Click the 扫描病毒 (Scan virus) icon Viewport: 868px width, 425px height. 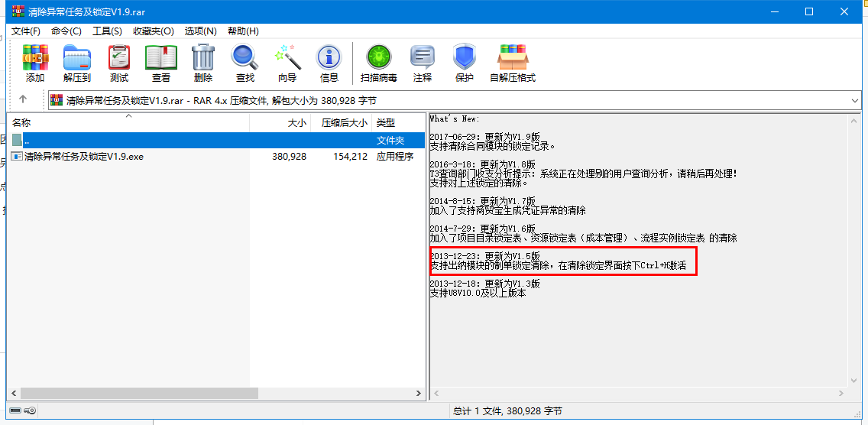(379, 57)
